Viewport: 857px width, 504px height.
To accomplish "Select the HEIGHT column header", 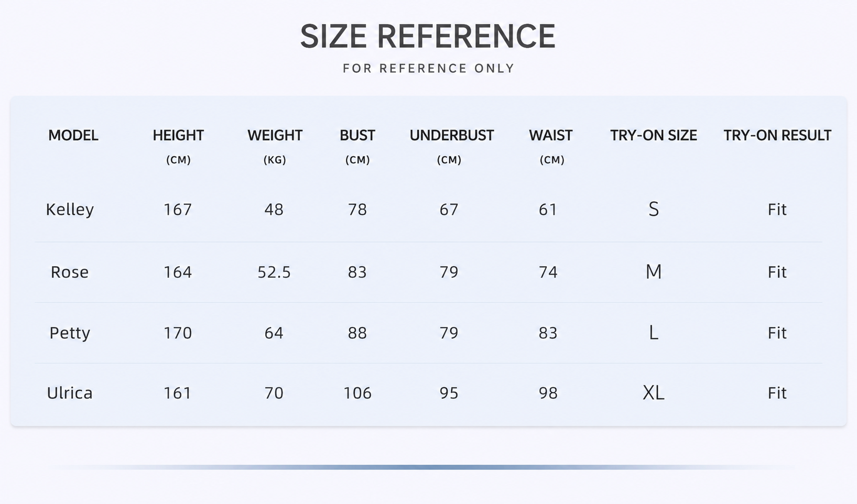I will pos(178,146).
